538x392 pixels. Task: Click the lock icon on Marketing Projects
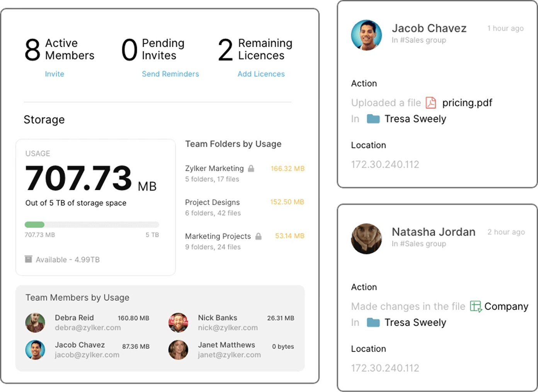[x=258, y=236]
